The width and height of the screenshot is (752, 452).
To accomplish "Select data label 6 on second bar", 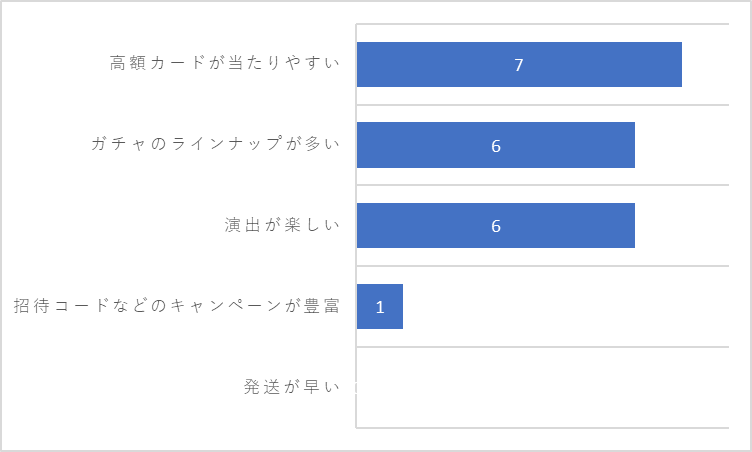I will pyautogui.click(x=496, y=146).
